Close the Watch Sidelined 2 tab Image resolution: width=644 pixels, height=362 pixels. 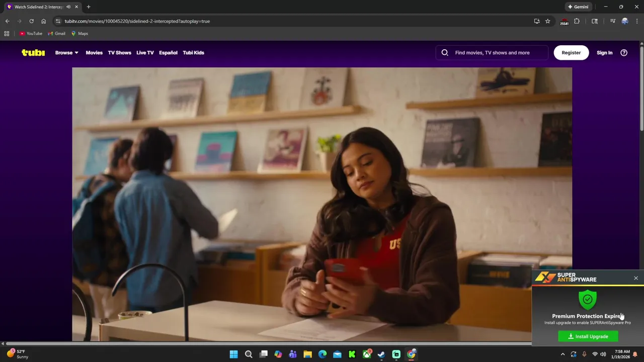click(76, 7)
